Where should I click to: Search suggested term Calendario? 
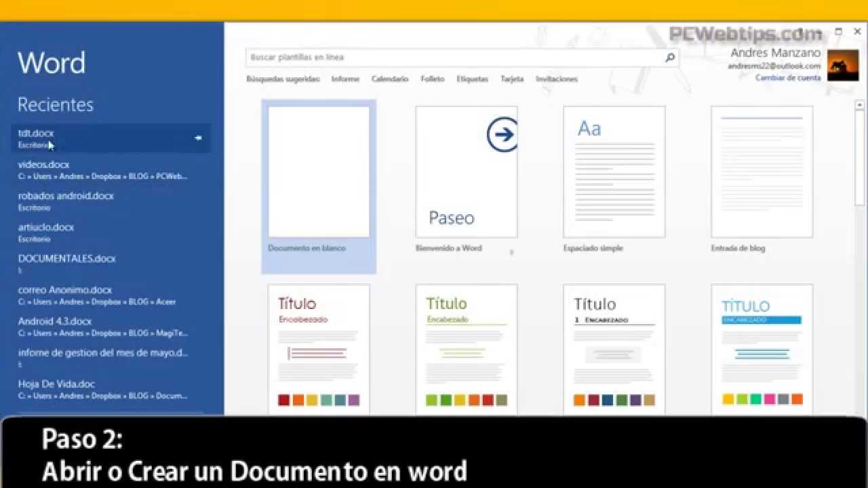pyautogui.click(x=390, y=79)
